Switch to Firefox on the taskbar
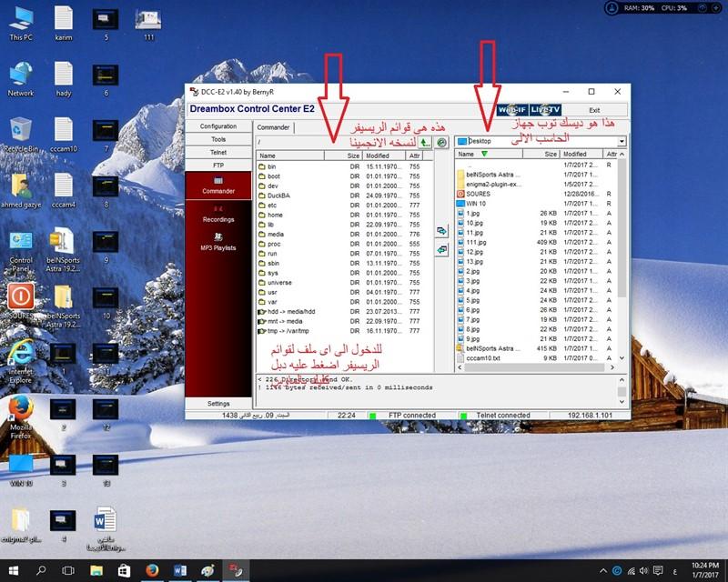Viewport: 728px width, 582px height. click(152, 570)
